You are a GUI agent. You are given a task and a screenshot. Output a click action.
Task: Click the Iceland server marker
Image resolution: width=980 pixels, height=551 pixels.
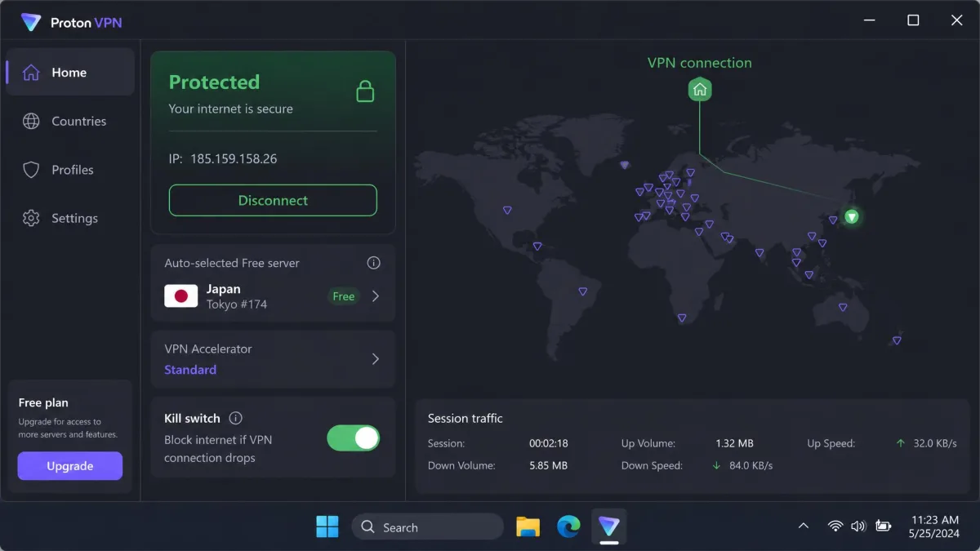point(625,165)
